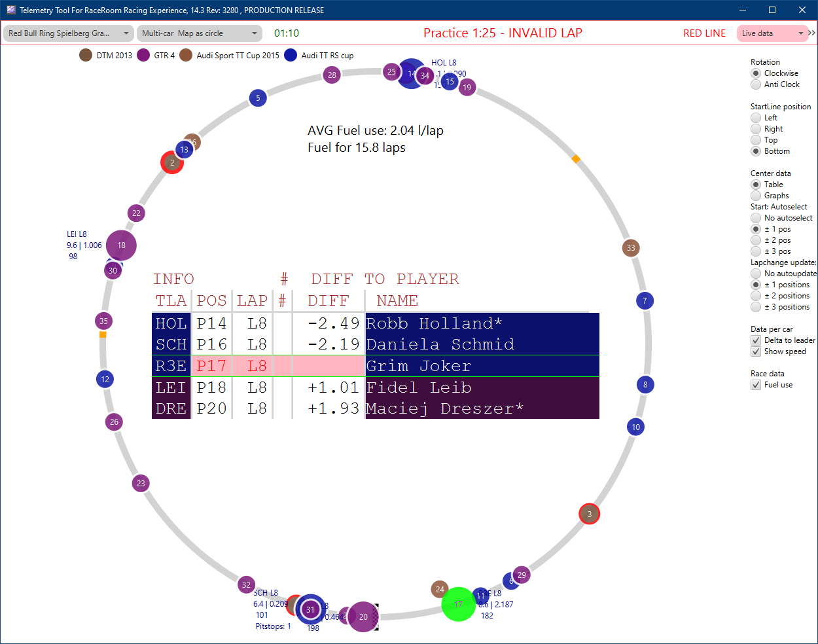Uncheck the Show speed option
This screenshot has height=644, width=818.
click(x=756, y=351)
